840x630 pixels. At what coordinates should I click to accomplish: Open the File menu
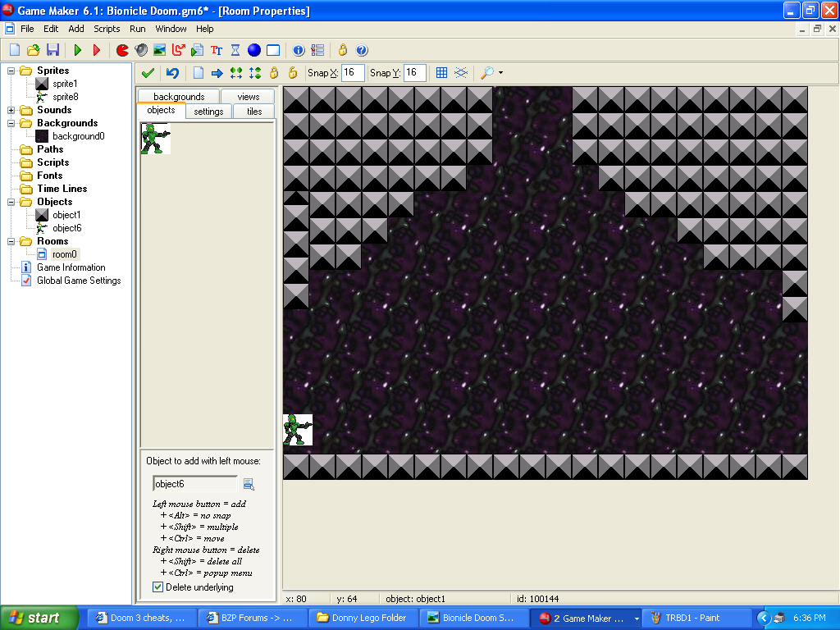[x=27, y=29]
